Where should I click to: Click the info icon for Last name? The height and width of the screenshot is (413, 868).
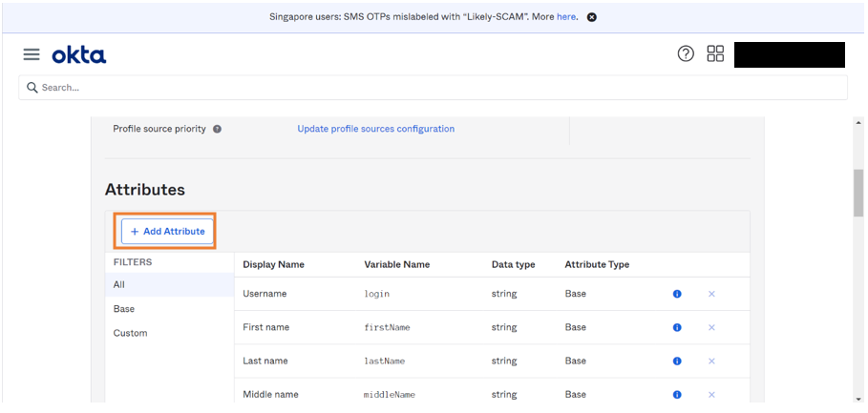coord(677,361)
